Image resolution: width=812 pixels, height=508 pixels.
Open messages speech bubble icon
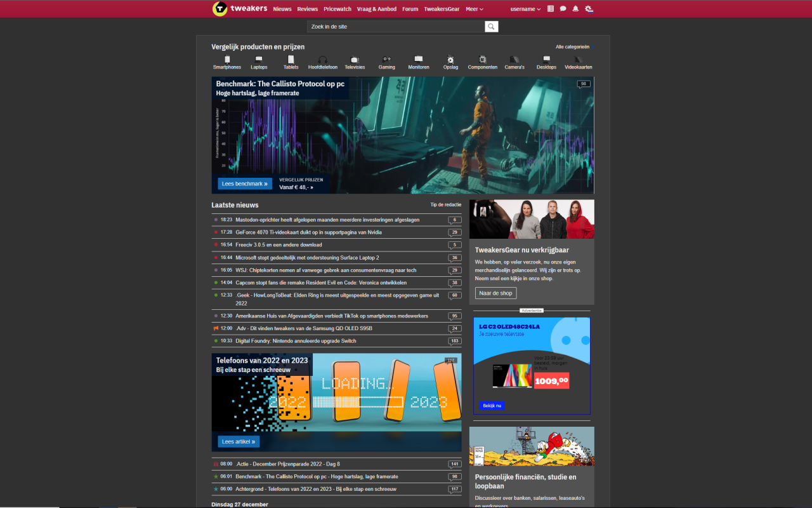point(563,9)
